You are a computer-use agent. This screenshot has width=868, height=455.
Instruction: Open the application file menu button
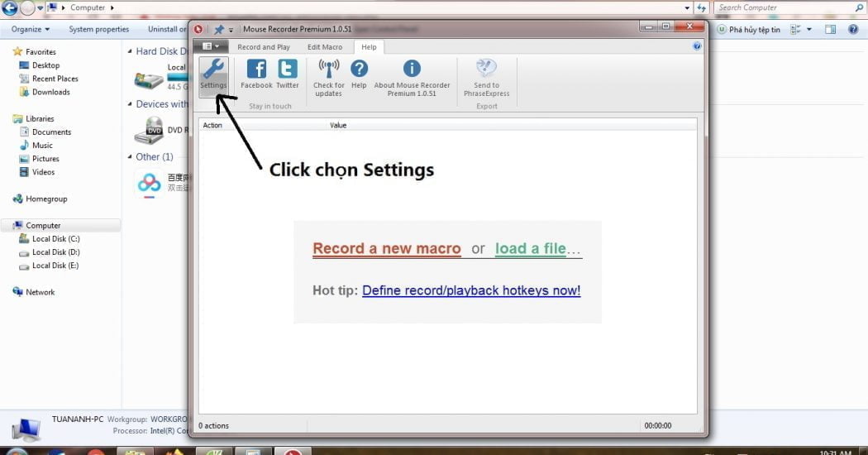[x=210, y=46]
